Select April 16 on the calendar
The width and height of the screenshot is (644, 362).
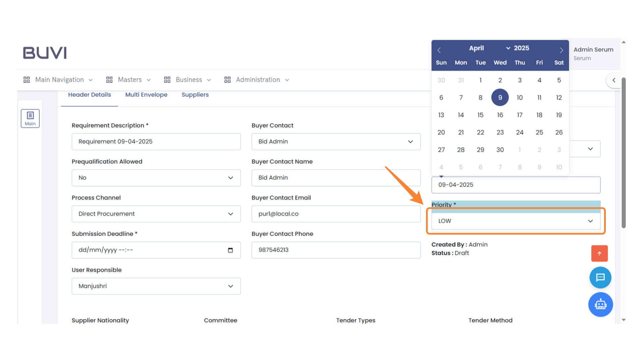coord(500,115)
